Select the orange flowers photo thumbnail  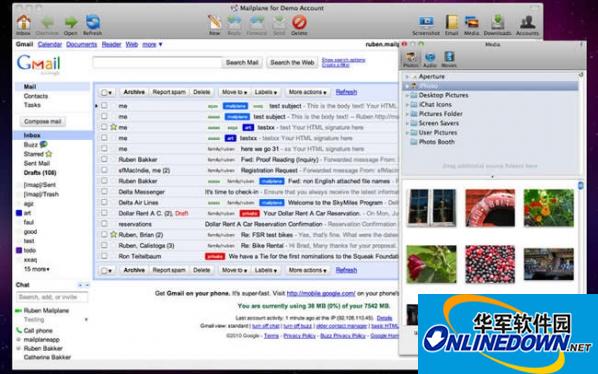click(x=548, y=208)
